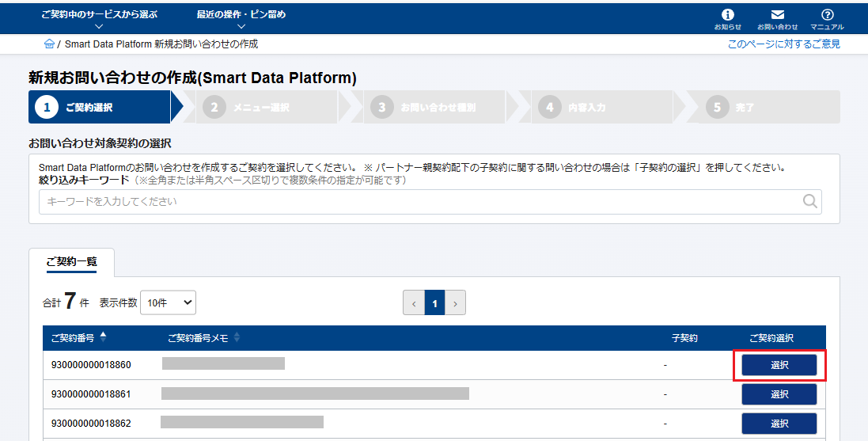Focus the 絞り込みキーワード input field
Image resolution: width=868 pixels, height=441 pixels.
coord(430,202)
